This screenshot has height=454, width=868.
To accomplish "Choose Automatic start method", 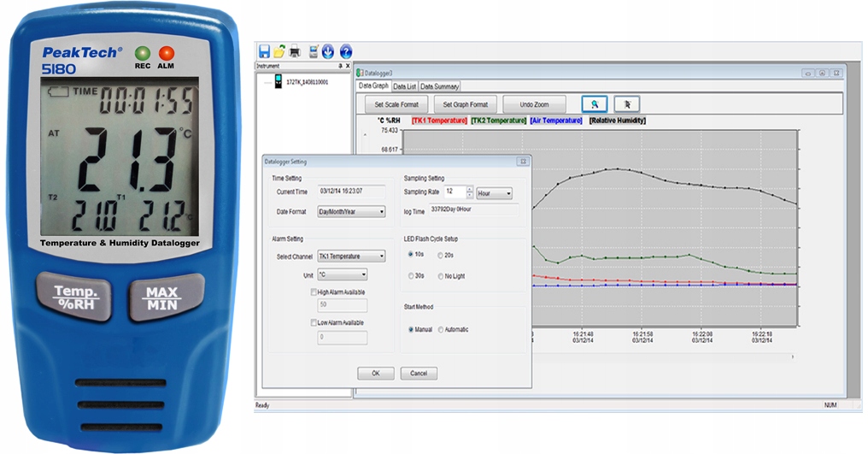I will coord(441,329).
